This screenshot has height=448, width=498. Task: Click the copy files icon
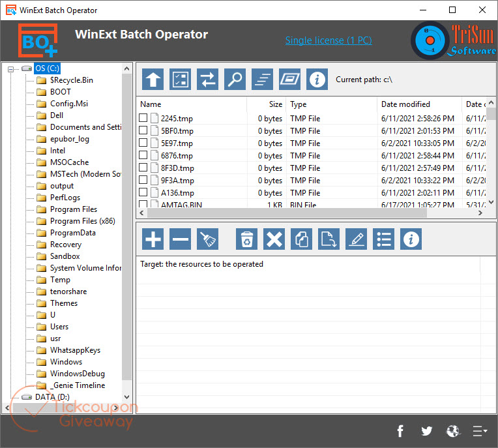(301, 239)
